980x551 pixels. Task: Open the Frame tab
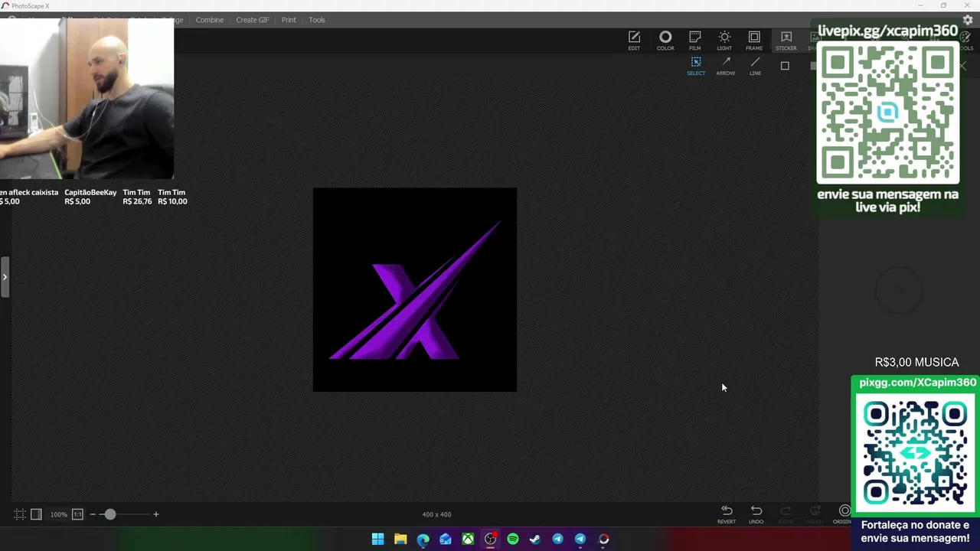point(754,41)
